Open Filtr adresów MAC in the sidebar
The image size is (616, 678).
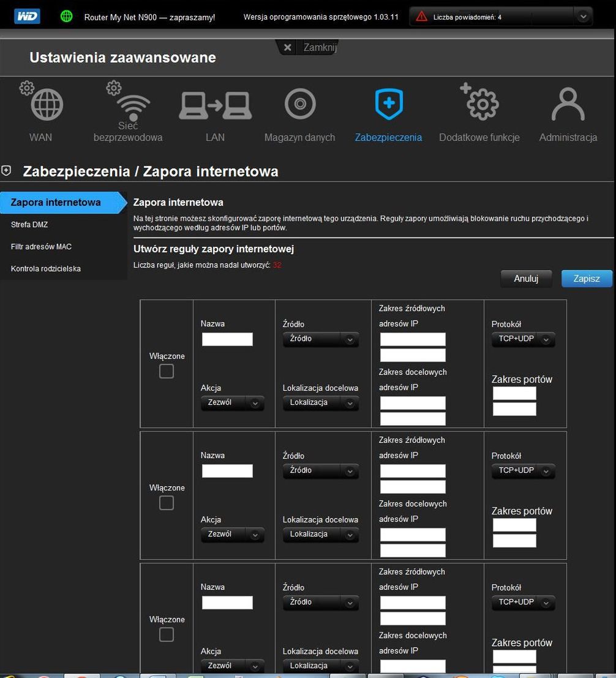41,246
